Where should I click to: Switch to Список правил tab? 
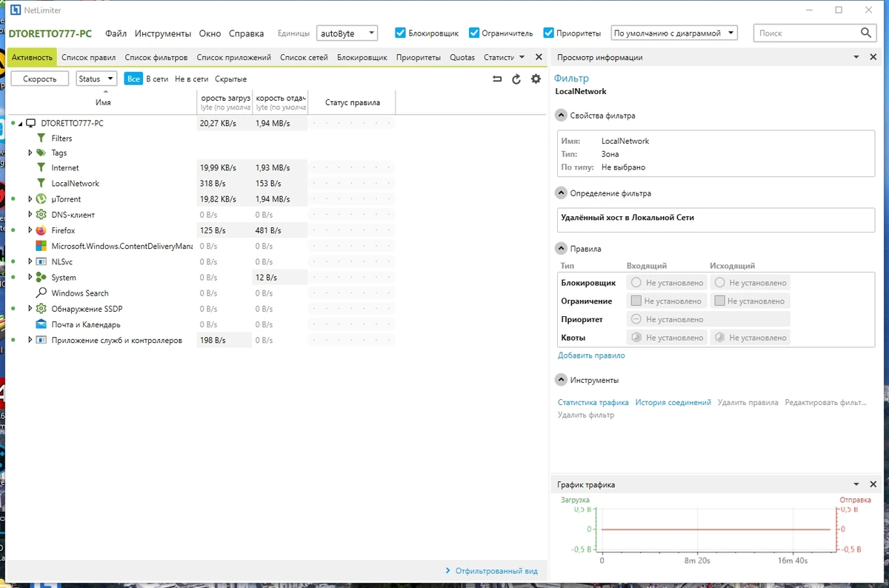point(89,57)
